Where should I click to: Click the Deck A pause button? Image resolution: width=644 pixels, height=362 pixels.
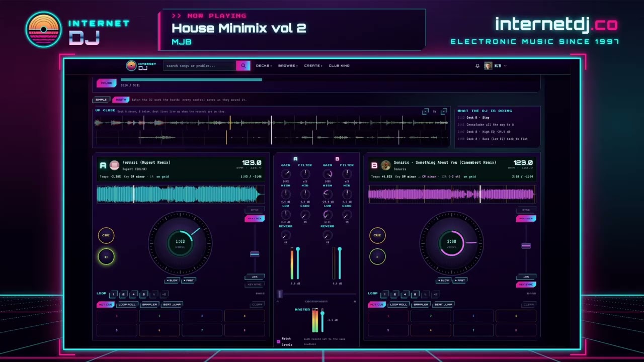[x=106, y=257]
